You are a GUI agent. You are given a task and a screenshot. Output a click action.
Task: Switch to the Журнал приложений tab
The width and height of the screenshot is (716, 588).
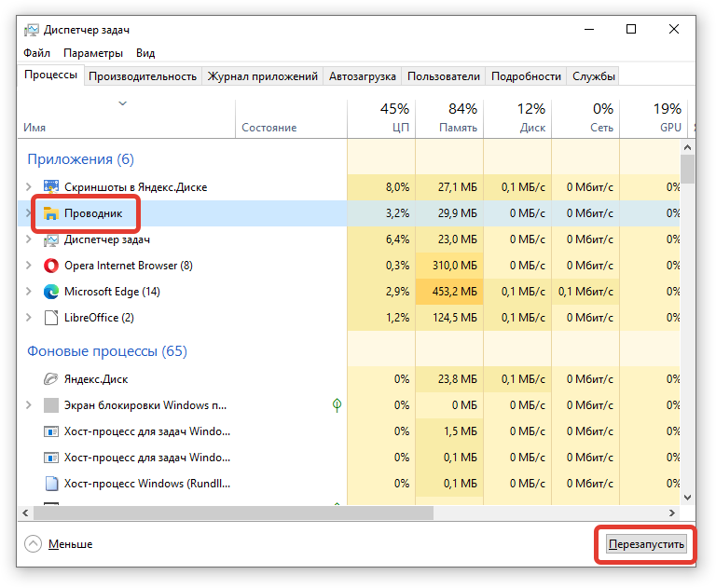point(263,76)
